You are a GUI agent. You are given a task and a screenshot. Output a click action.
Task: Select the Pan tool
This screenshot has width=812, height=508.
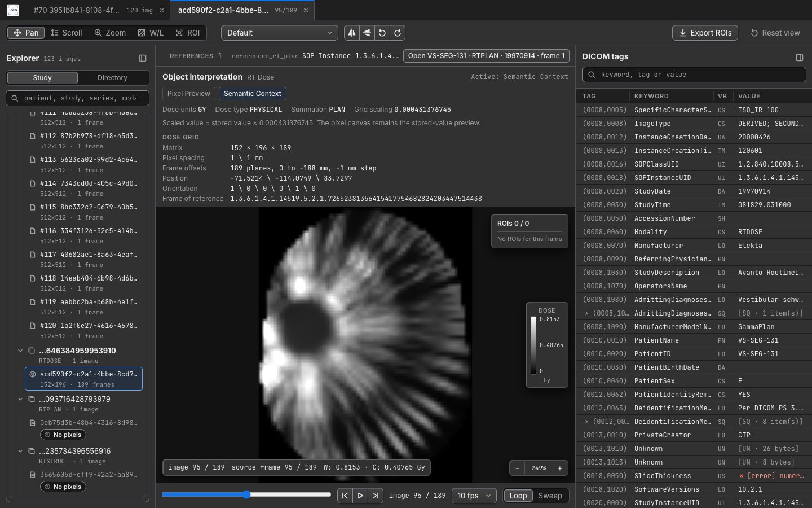(26, 33)
